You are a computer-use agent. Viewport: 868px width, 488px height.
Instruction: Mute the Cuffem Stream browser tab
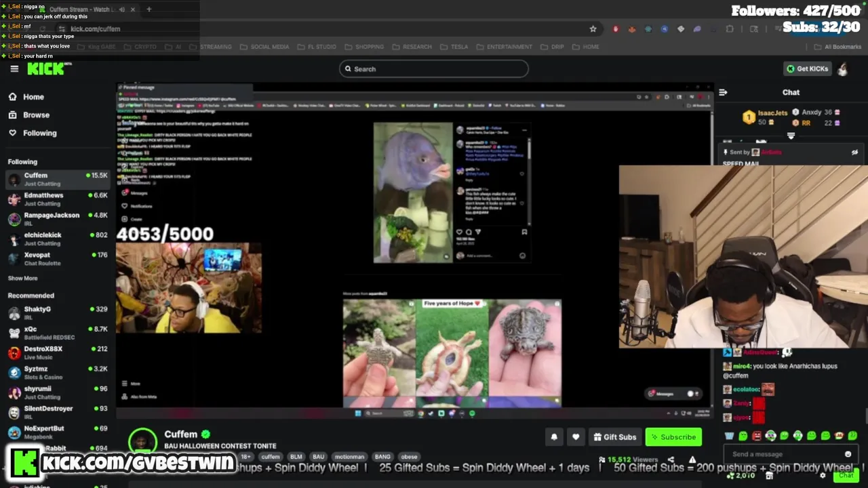(121, 9)
